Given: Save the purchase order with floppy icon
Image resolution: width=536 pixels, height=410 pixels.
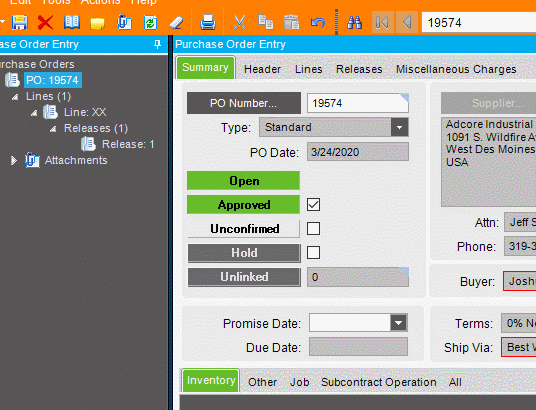Looking at the screenshot, I should 20,23.
